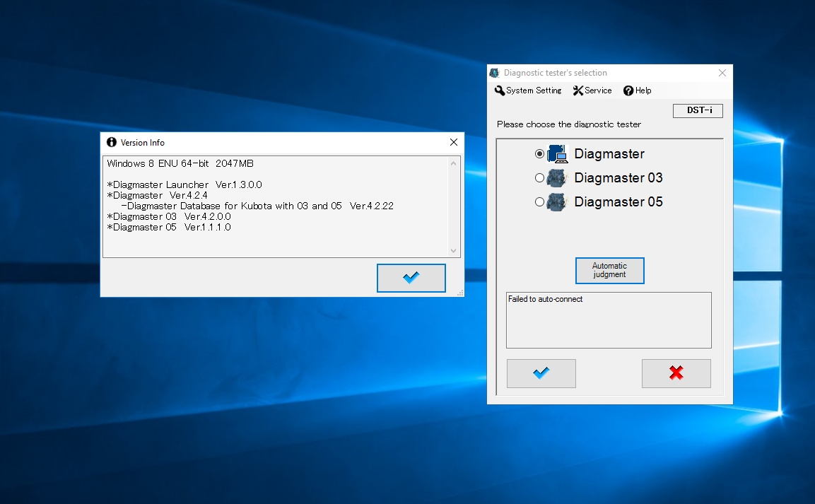Click the Version Info title bar icon
Viewport: 815px width, 504px height.
pyautogui.click(x=111, y=142)
